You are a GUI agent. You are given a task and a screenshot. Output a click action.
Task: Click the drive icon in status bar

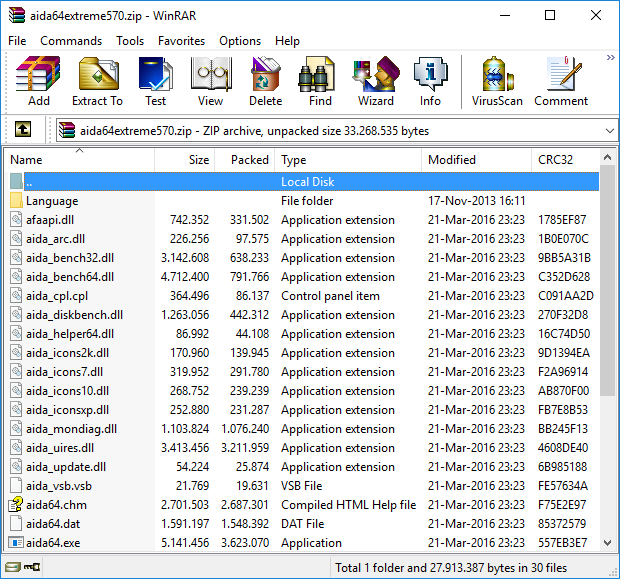(x=13, y=568)
